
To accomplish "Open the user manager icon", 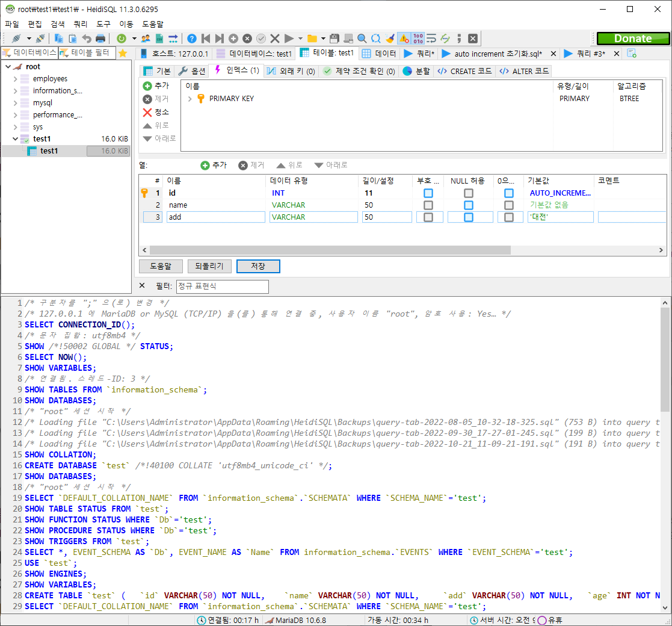I will (146, 39).
